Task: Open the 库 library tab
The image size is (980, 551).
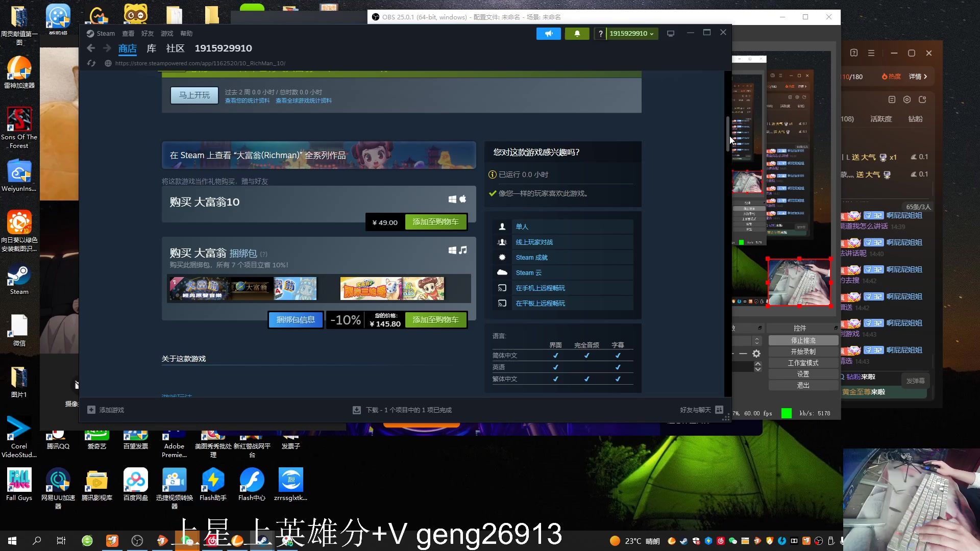Action: (x=151, y=48)
